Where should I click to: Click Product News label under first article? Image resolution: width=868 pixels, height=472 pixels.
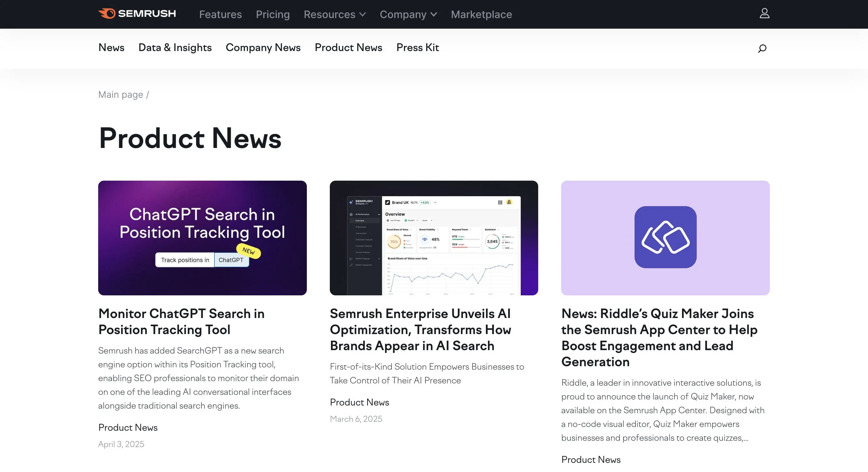click(x=128, y=427)
